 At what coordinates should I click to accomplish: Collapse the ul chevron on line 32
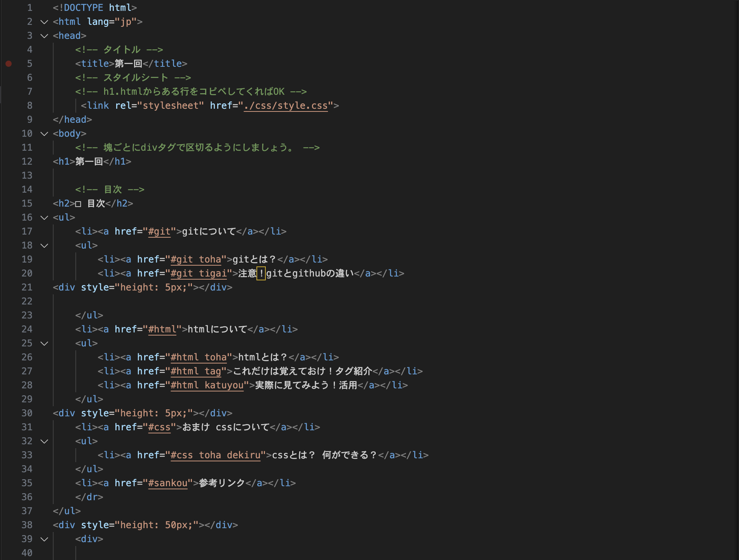[x=44, y=442]
